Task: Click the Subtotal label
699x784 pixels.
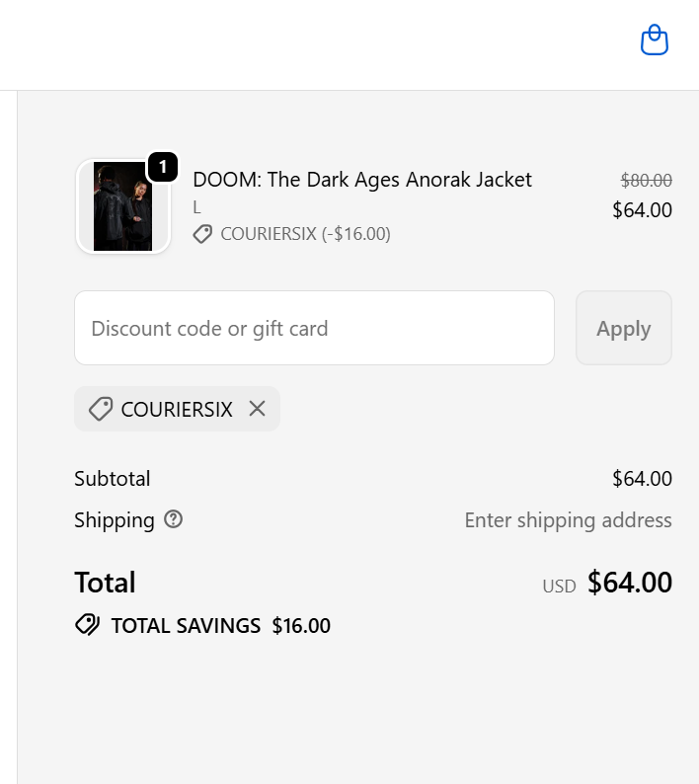Action: [113, 479]
